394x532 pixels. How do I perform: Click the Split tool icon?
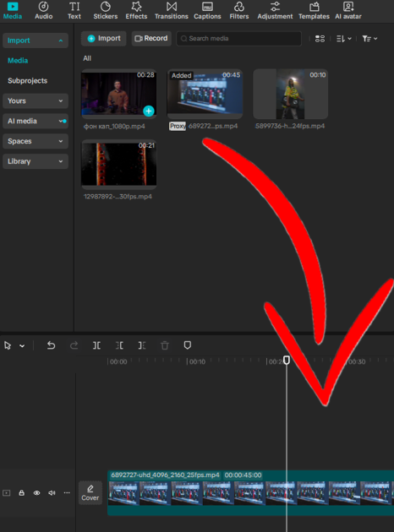coord(96,345)
